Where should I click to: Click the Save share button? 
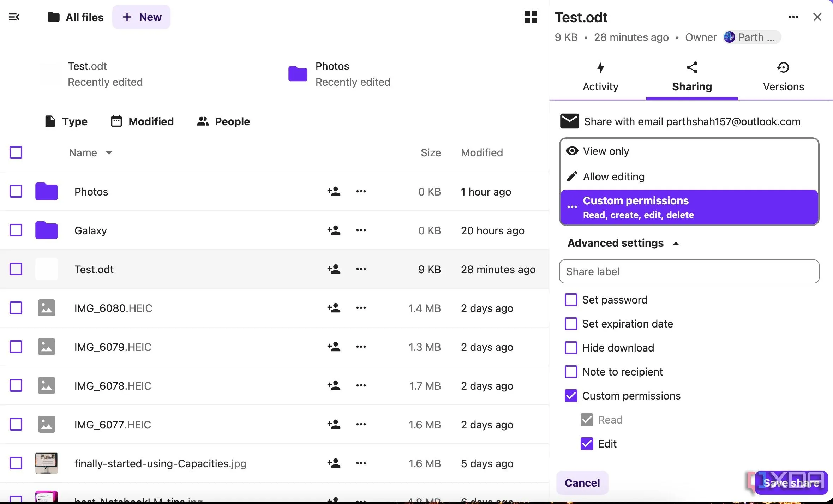pos(791,483)
